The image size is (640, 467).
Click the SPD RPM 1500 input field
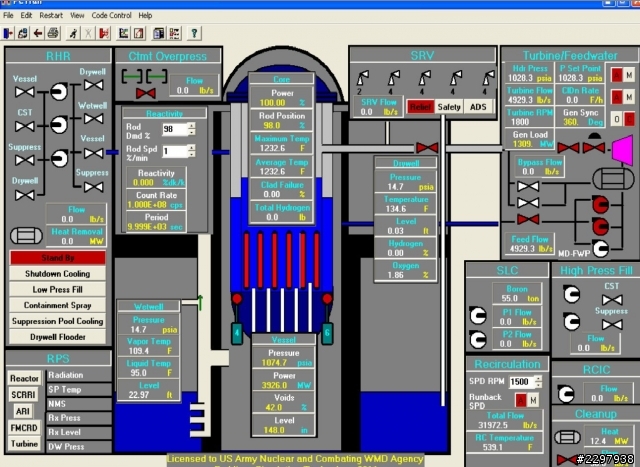[x=522, y=382]
